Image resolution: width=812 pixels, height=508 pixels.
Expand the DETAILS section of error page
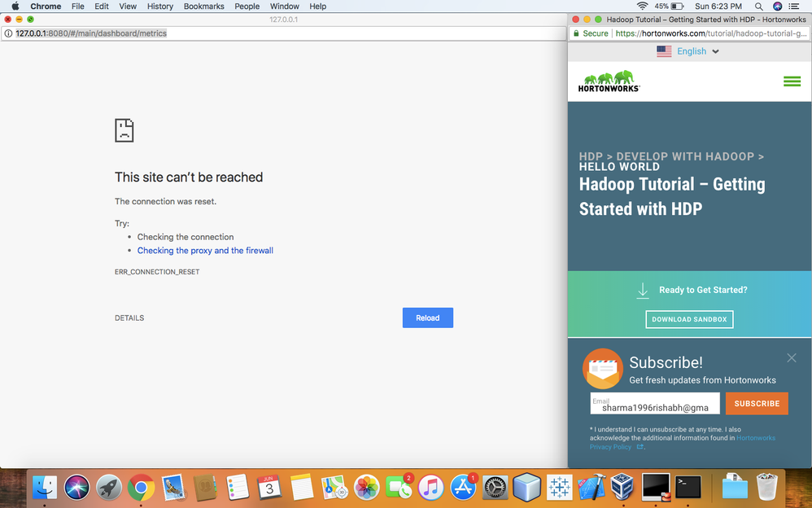coord(129,317)
